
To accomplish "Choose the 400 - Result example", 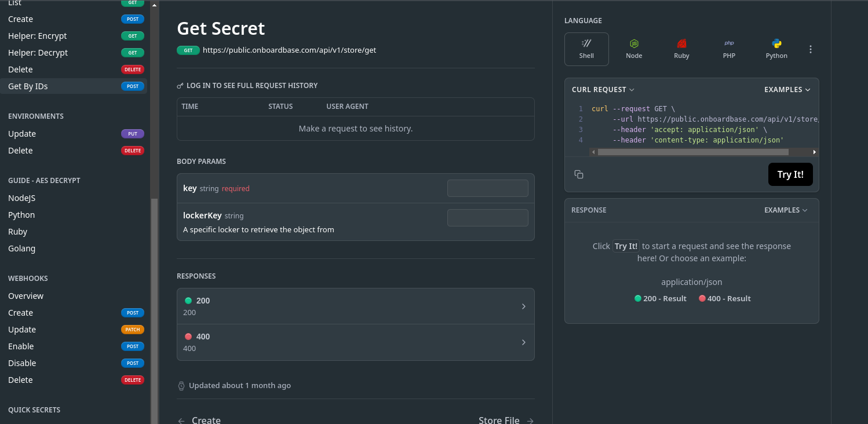I will [x=725, y=299].
